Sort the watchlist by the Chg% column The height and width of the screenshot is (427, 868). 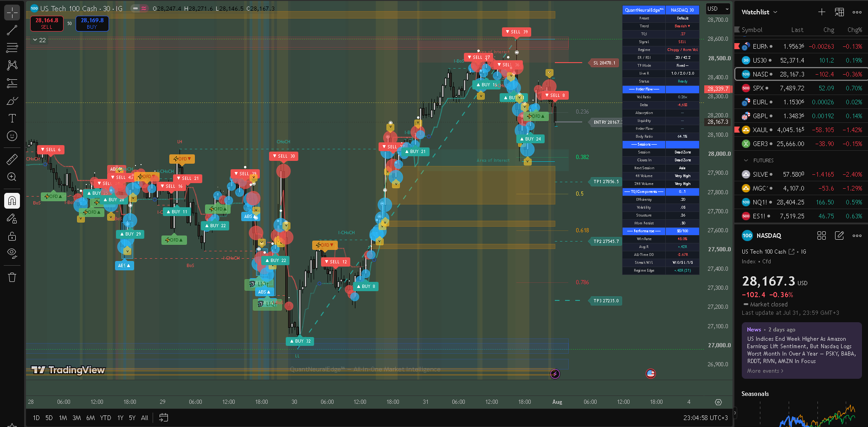[855, 30]
